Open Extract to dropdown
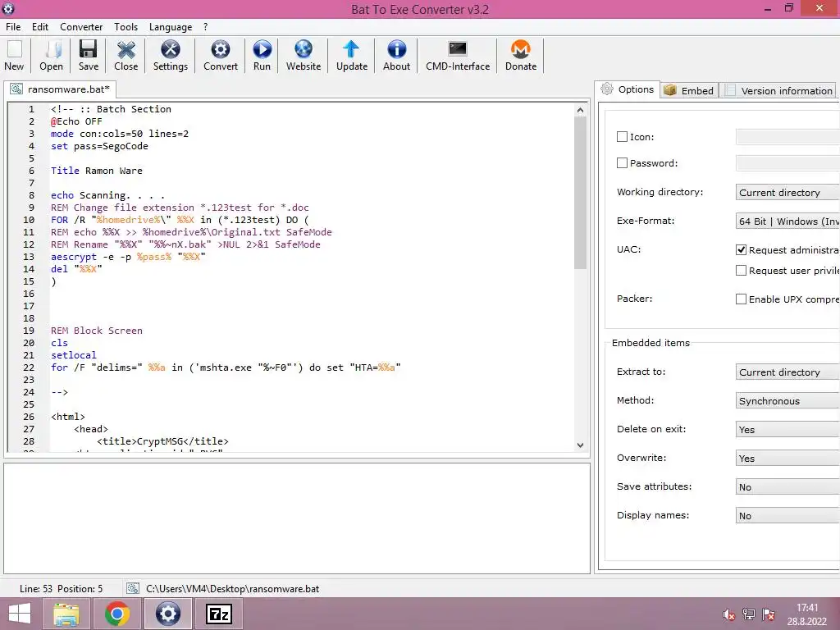Screen dimensions: 840x630 (x=787, y=372)
